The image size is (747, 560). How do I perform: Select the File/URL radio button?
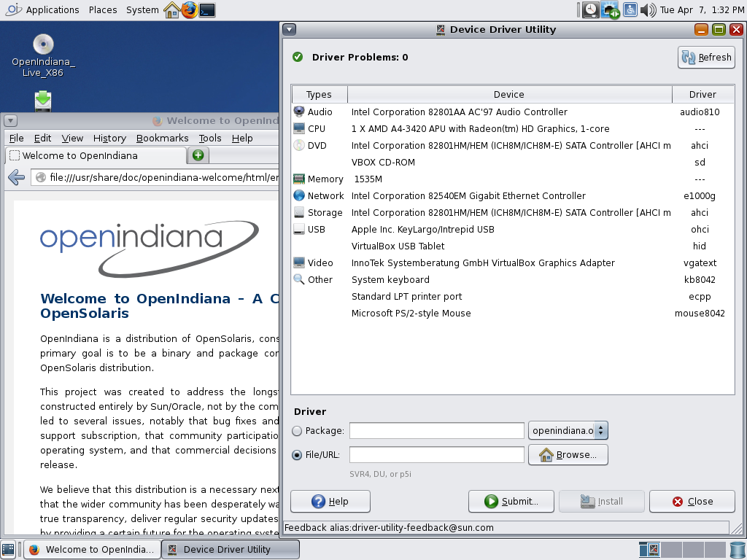click(297, 455)
